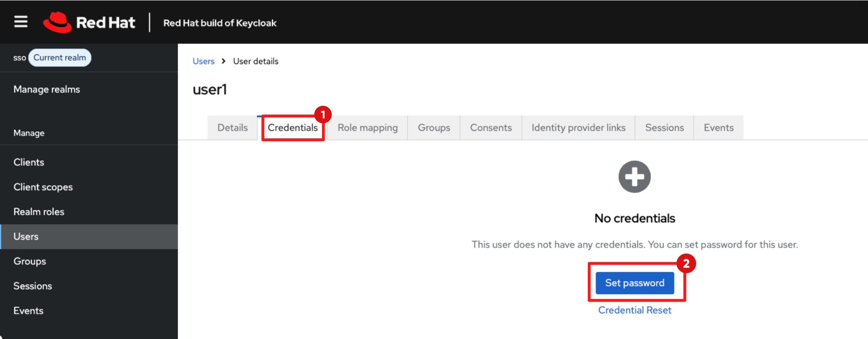View the Consents tab
The width and height of the screenshot is (868, 339).
click(491, 127)
